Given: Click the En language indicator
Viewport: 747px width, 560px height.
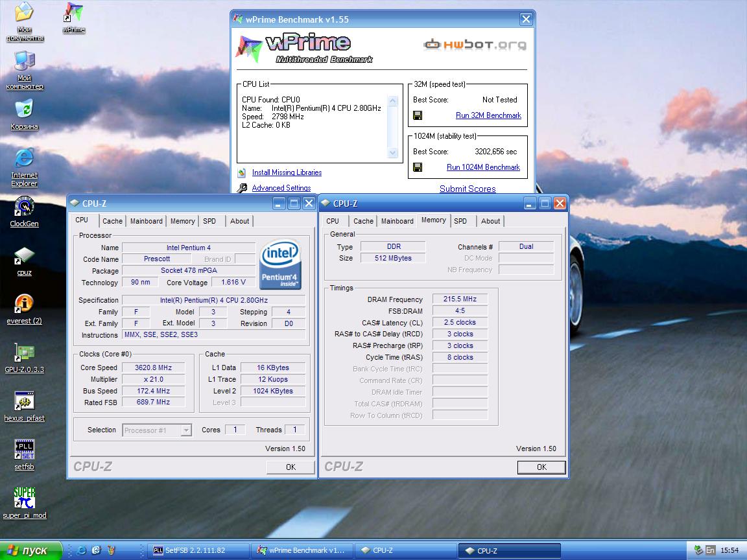Looking at the screenshot, I should click(710, 550).
